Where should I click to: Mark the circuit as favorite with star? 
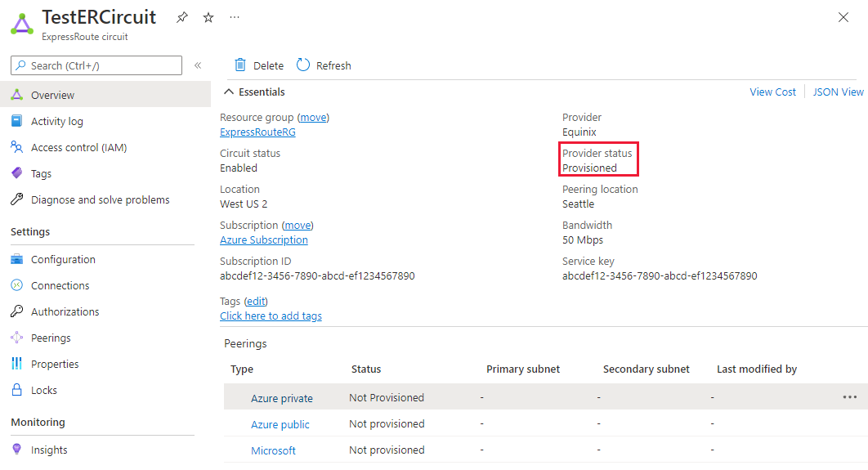tap(208, 17)
